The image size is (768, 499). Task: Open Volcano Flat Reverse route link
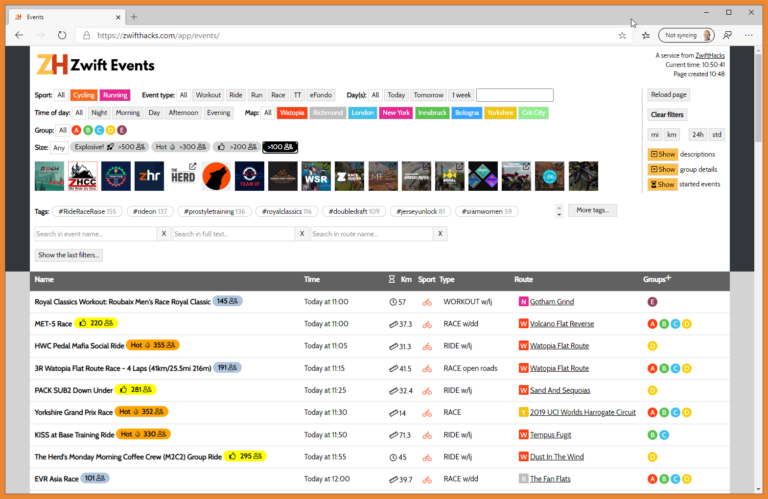tap(562, 324)
